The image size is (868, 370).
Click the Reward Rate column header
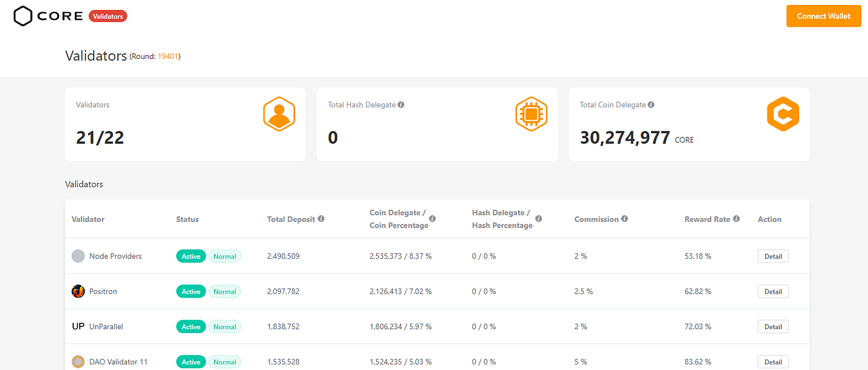pyautogui.click(x=707, y=219)
